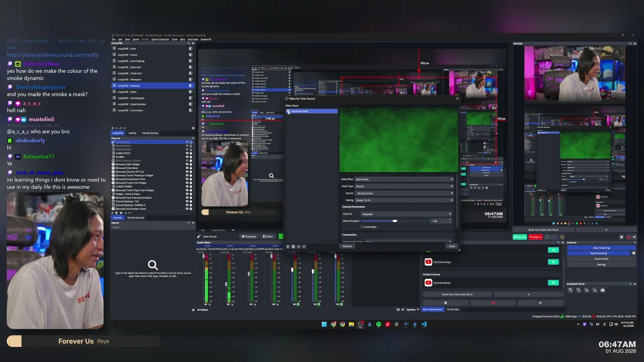644x362 pixels.
Task: Click Defaults in the Filters dialog
Action: click(347, 246)
